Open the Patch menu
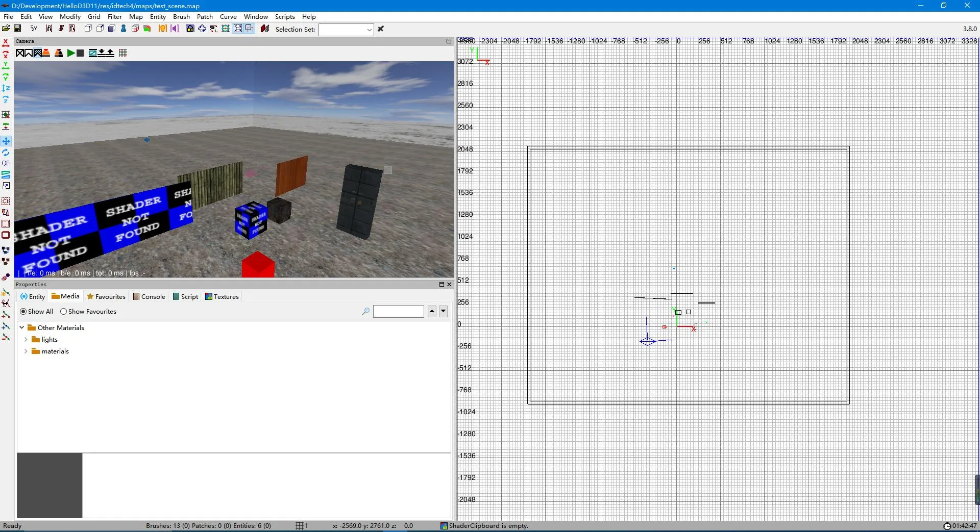The height and width of the screenshot is (532, 980). [205, 17]
